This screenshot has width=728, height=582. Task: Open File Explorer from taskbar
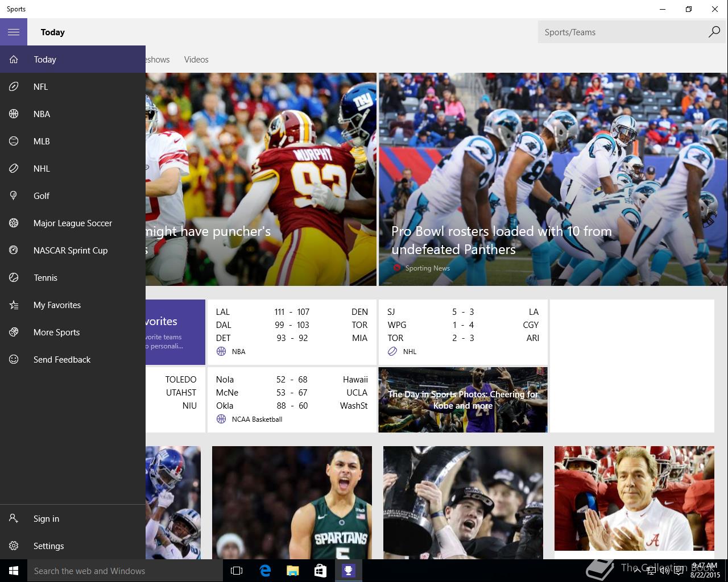(292, 571)
